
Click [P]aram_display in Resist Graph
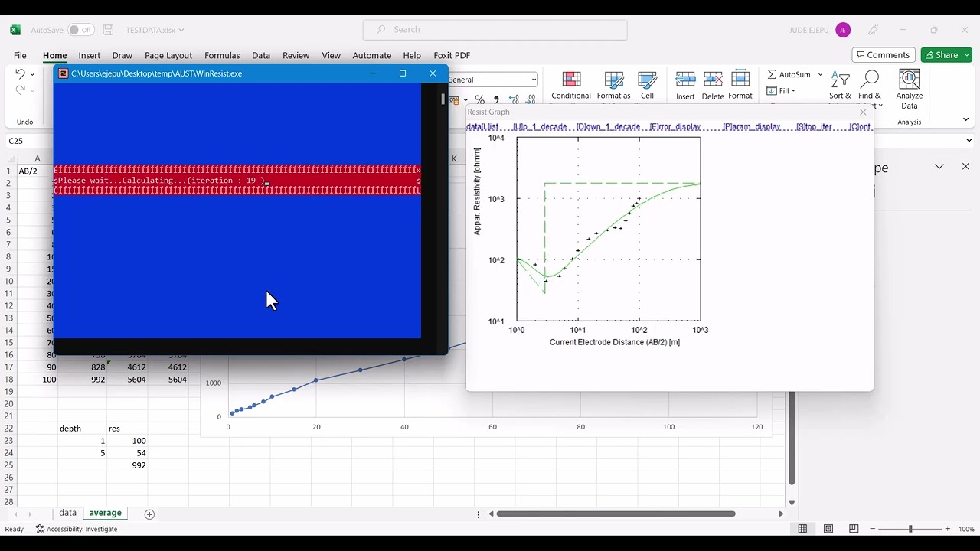coord(752,126)
